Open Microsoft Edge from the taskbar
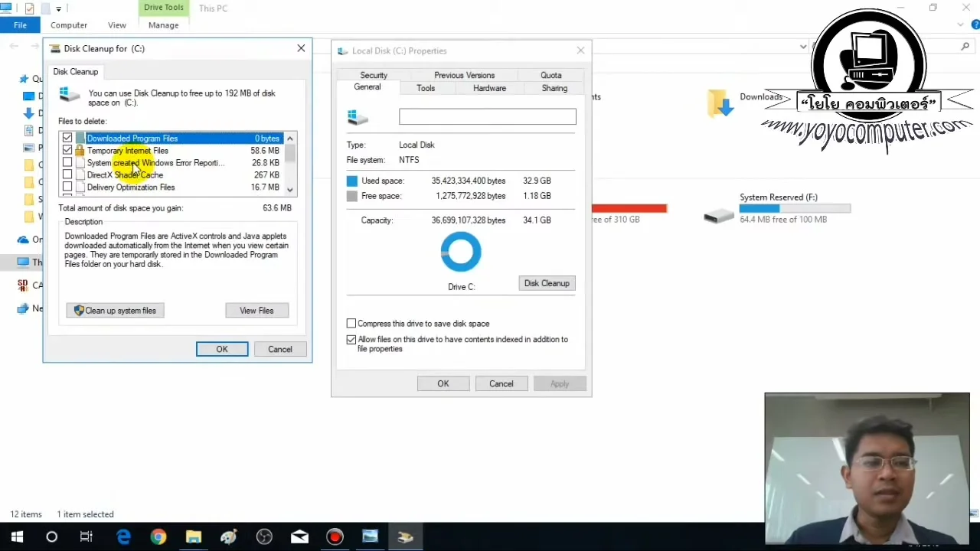 [123, 536]
